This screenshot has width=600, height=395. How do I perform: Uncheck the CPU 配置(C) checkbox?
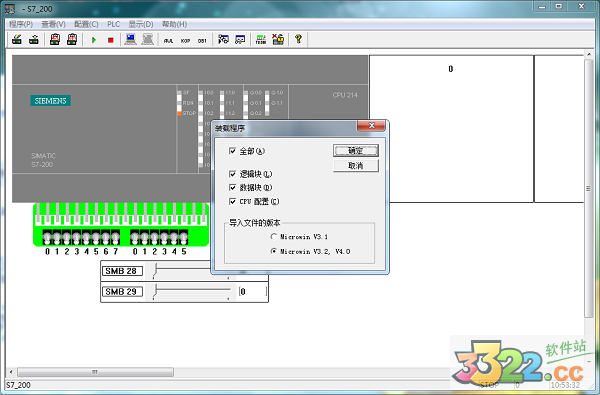[x=232, y=201]
